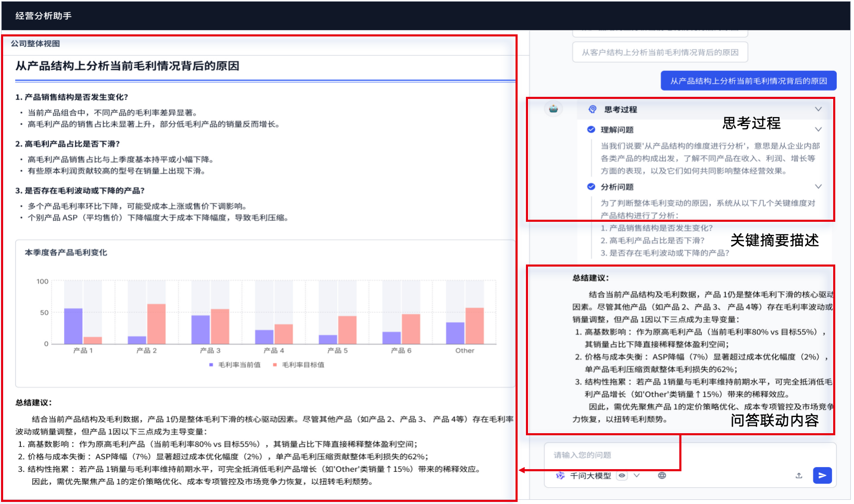Open the model selection dropdown arrow
The image size is (854, 504).
click(636, 475)
